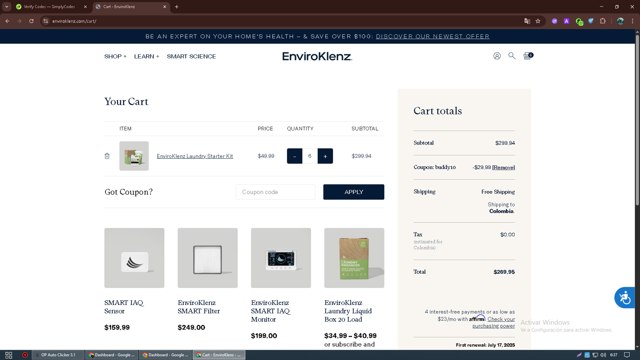The image size is (640, 360).
Task: Bookmark this page with the star icon
Action: 538,21
